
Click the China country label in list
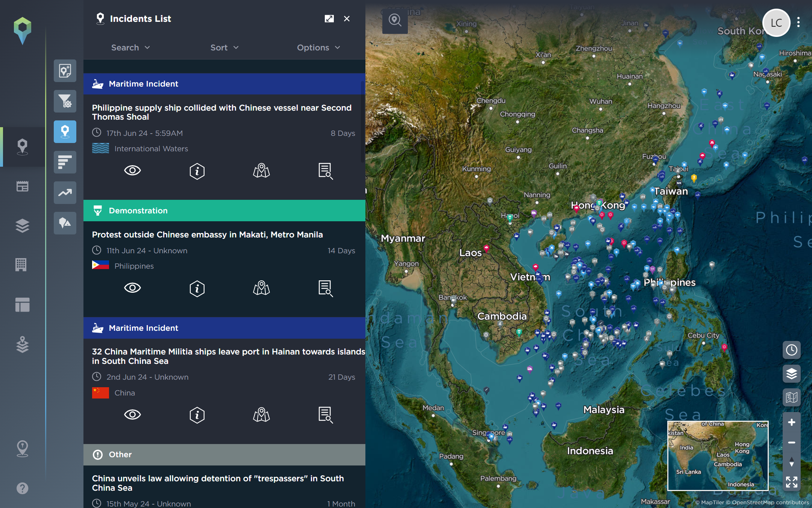coord(124,393)
